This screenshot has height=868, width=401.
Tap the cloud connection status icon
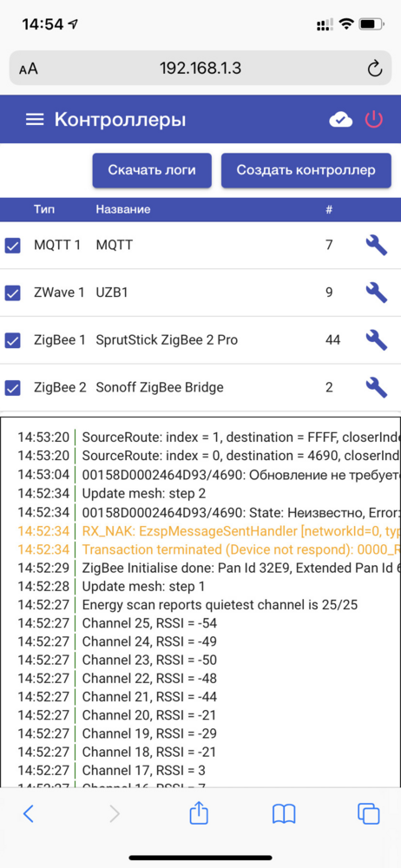340,120
